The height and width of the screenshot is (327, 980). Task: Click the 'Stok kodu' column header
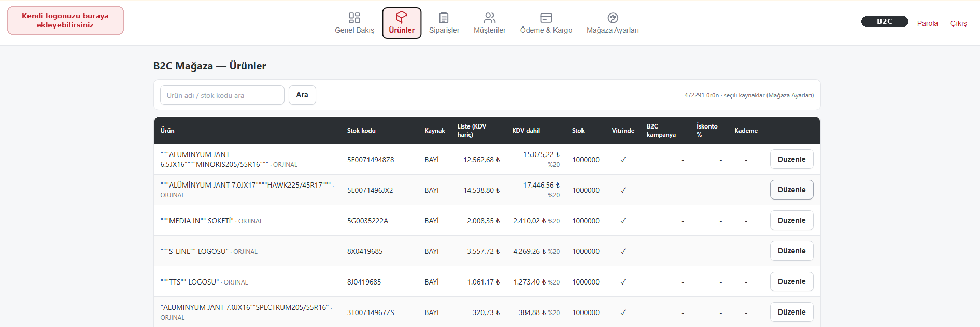(361, 131)
